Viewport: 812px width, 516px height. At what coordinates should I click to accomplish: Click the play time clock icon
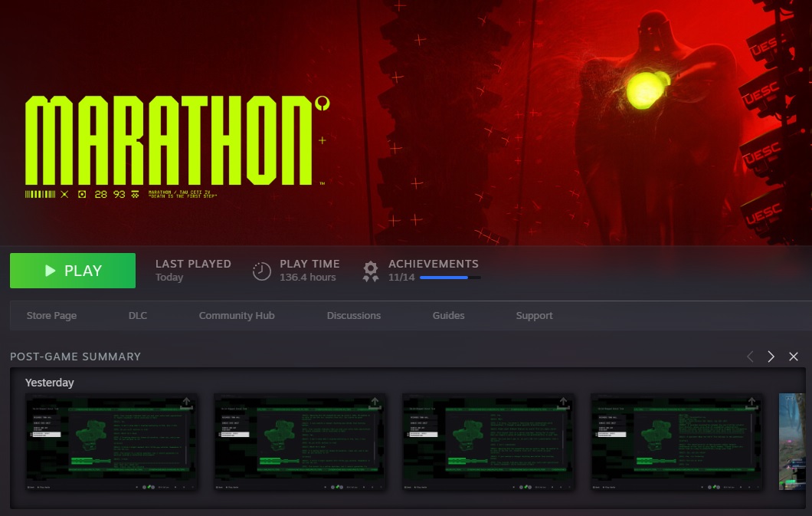(261, 271)
